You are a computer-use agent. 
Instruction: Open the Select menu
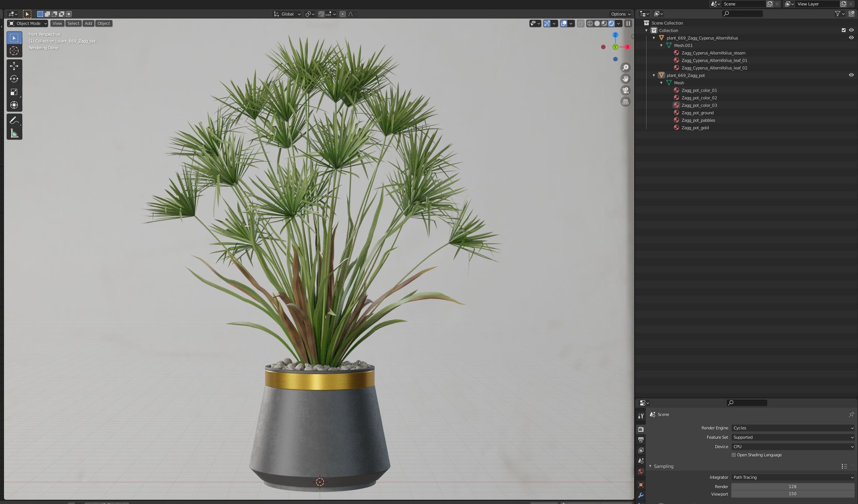(x=73, y=23)
